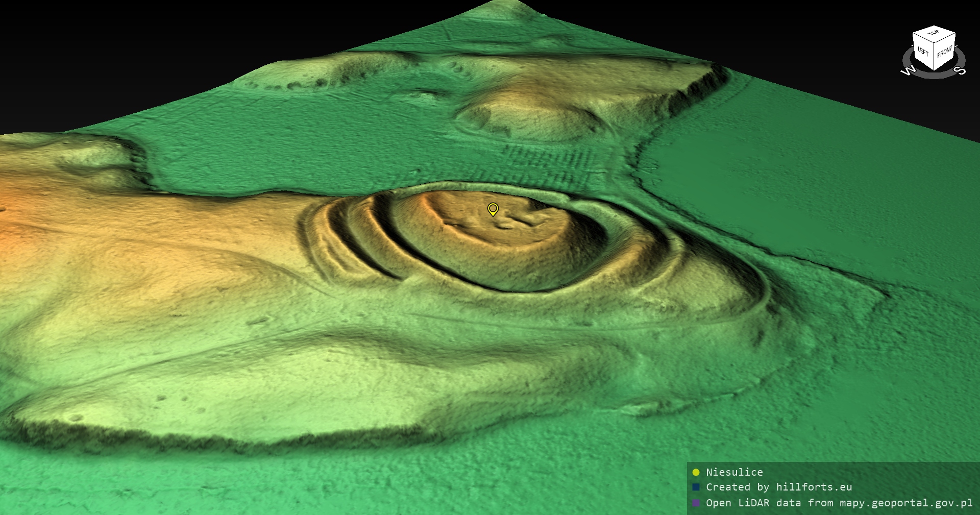The height and width of the screenshot is (515, 980).
Task: Click the gray compass ring below the cube
Action: 934,75
